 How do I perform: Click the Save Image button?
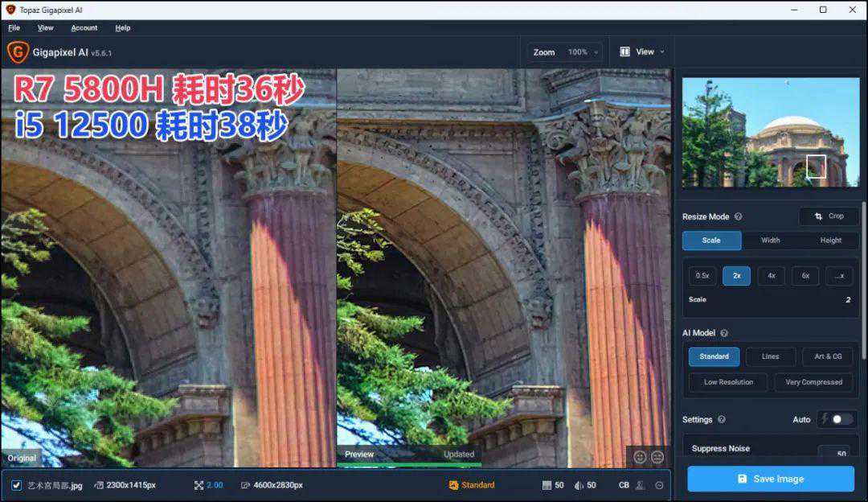(770, 479)
